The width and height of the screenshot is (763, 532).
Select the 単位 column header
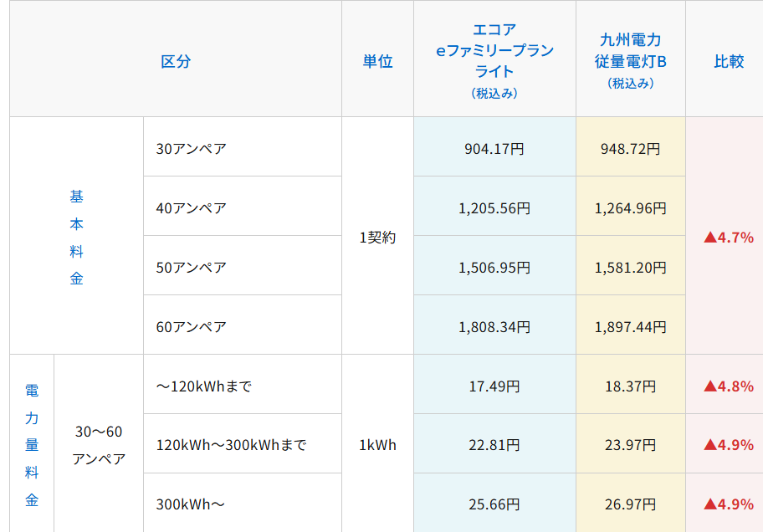point(376,58)
